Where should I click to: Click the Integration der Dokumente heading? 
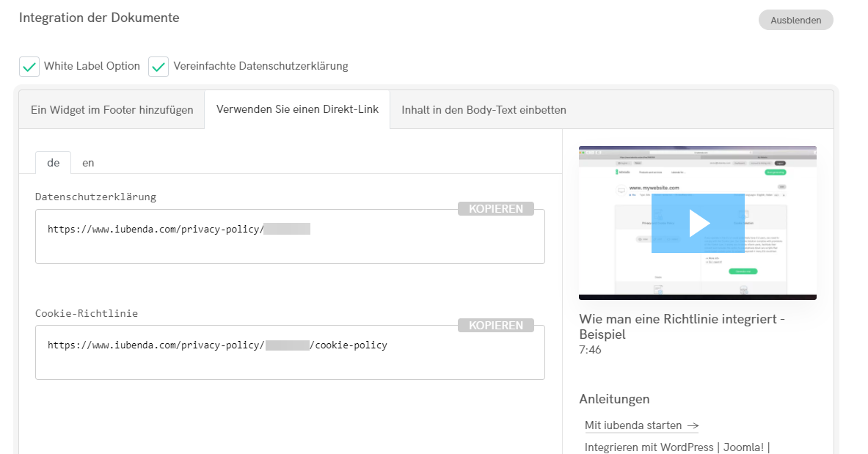[x=99, y=18]
